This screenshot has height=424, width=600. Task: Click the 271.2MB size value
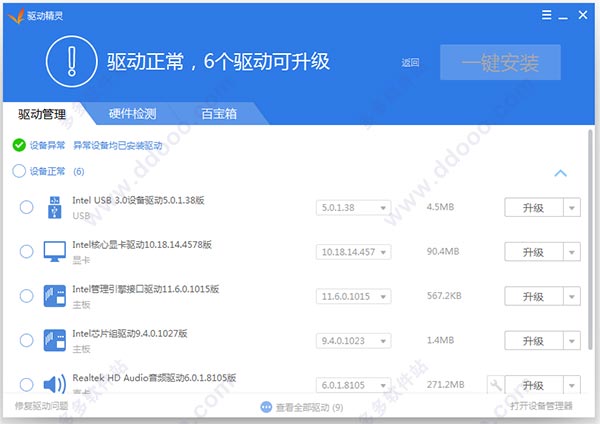coord(445,385)
